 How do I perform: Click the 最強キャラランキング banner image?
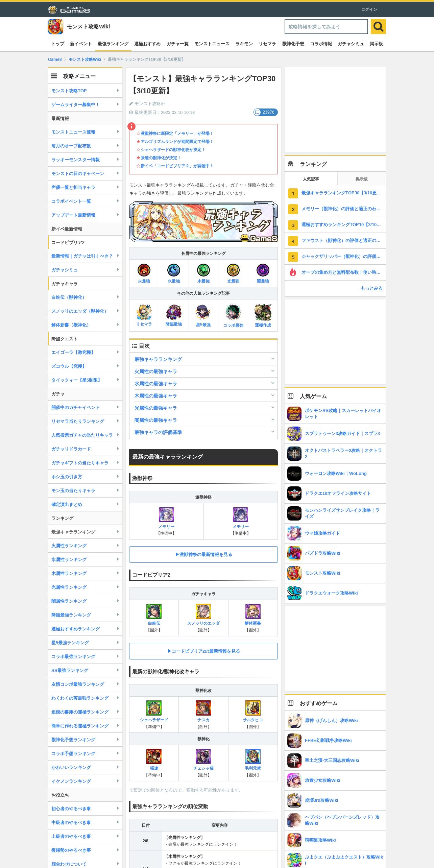point(203,222)
